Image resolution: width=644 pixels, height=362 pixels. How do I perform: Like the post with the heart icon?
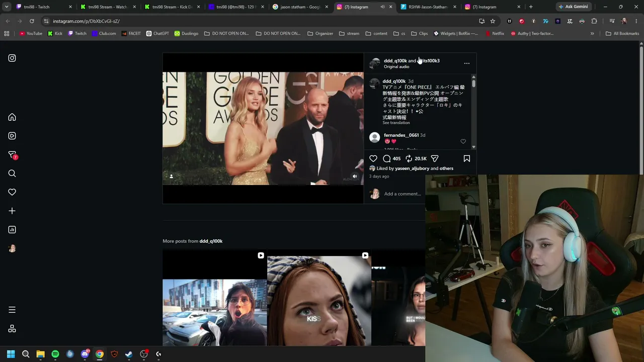click(373, 158)
